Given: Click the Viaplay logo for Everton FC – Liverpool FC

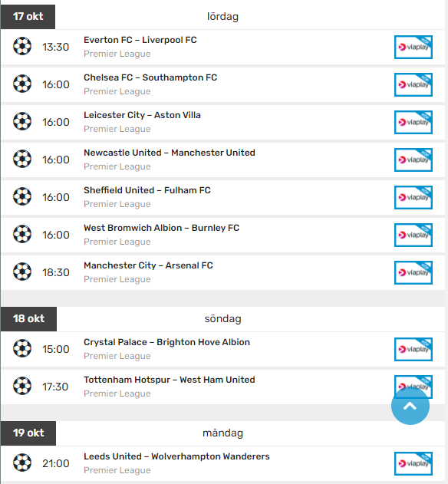Looking at the screenshot, I should (x=413, y=48).
